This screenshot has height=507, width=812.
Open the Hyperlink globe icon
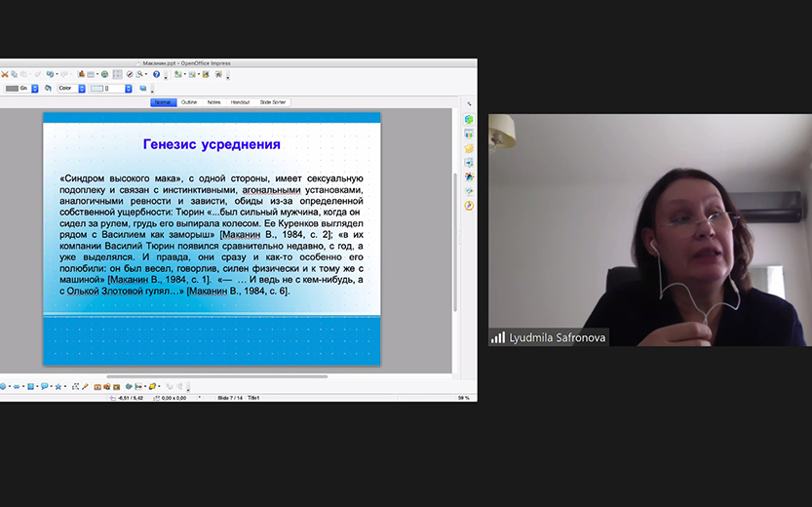pyautogui.click(x=104, y=74)
